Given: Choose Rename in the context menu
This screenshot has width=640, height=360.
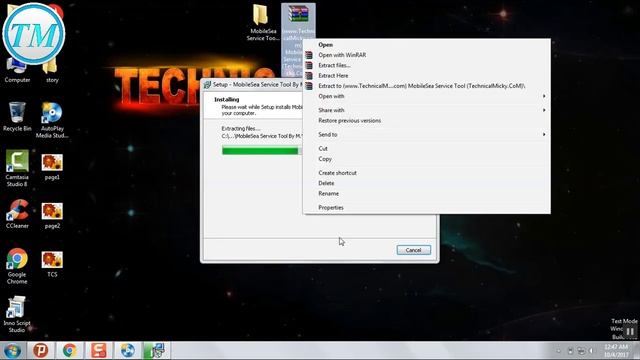Looking at the screenshot, I should [x=427, y=193].
